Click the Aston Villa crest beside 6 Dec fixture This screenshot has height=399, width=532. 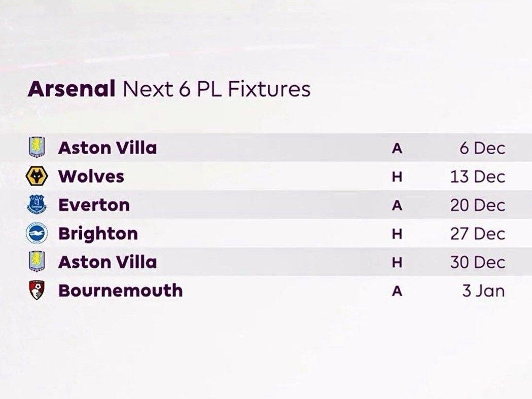point(37,148)
